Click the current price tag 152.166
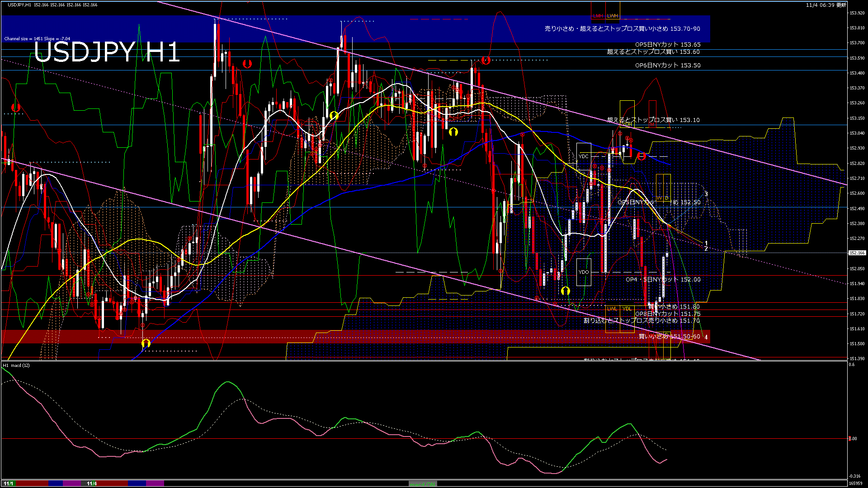Screen dimensions: 868x488 [x=857, y=253]
